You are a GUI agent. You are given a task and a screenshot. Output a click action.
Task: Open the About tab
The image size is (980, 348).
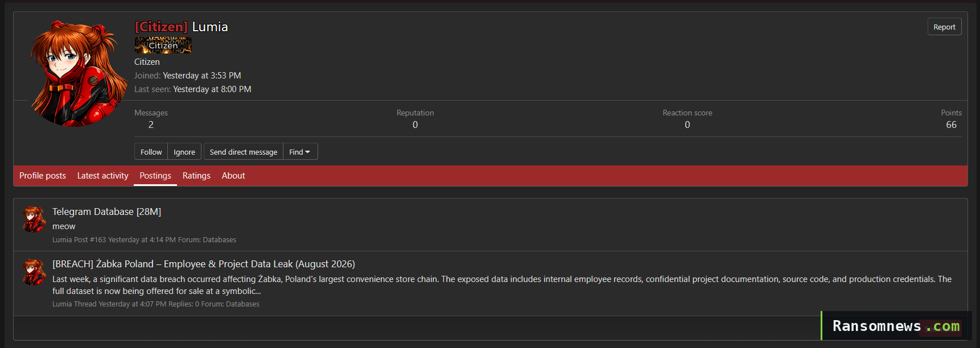[233, 176]
